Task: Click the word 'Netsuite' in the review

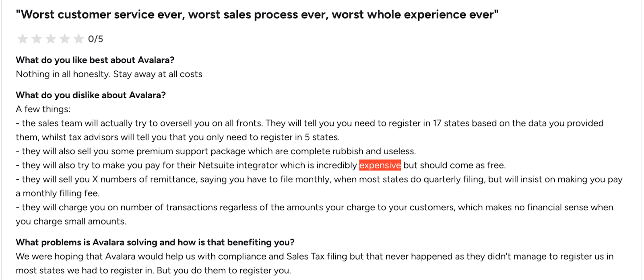Action: click(x=216, y=165)
